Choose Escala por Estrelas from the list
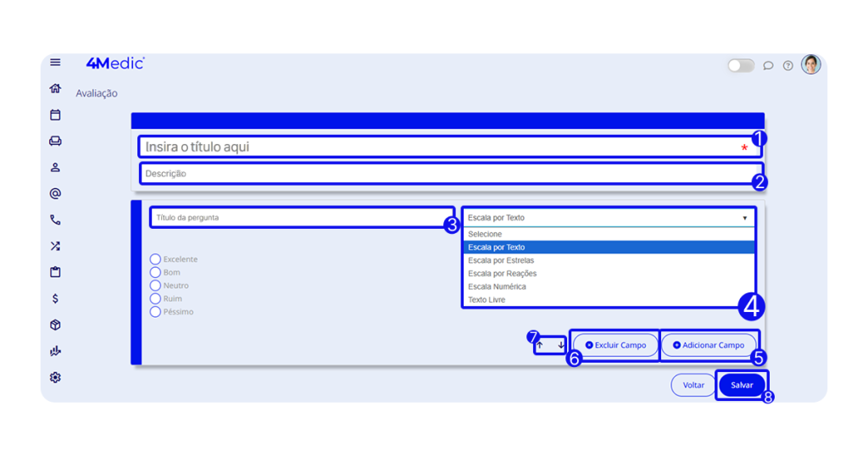 pyautogui.click(x=502, y=260)
